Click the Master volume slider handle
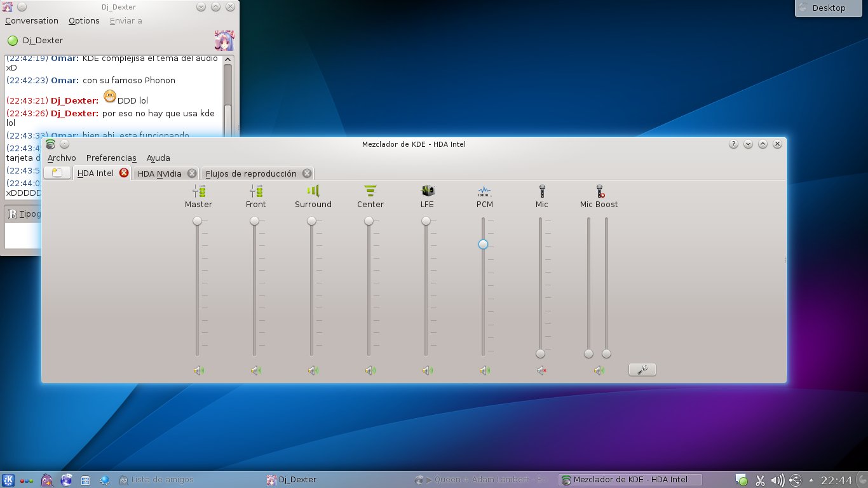 (197, 221)
